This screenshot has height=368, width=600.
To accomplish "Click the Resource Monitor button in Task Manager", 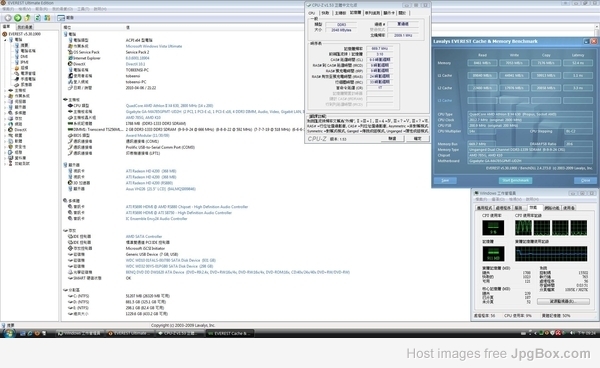I will point(563,301).
